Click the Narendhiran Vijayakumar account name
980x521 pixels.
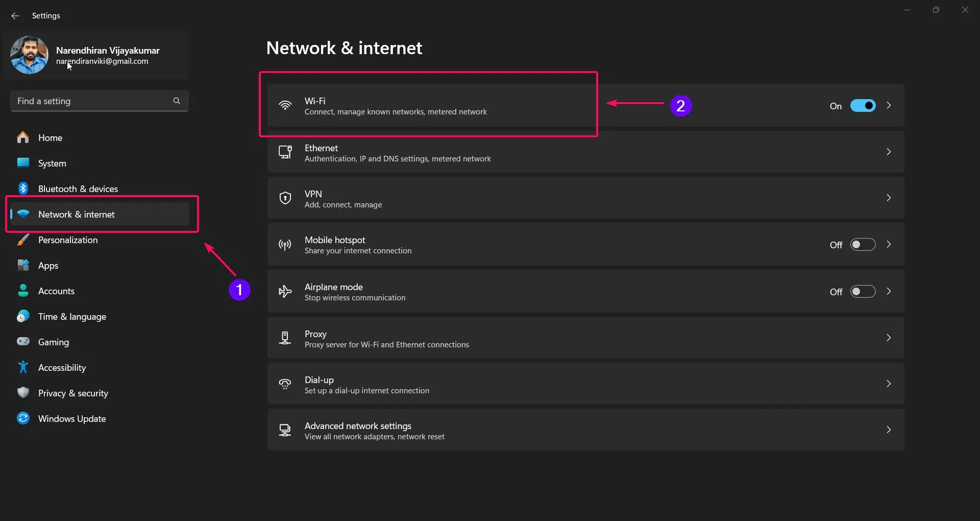tap(108, 50)
